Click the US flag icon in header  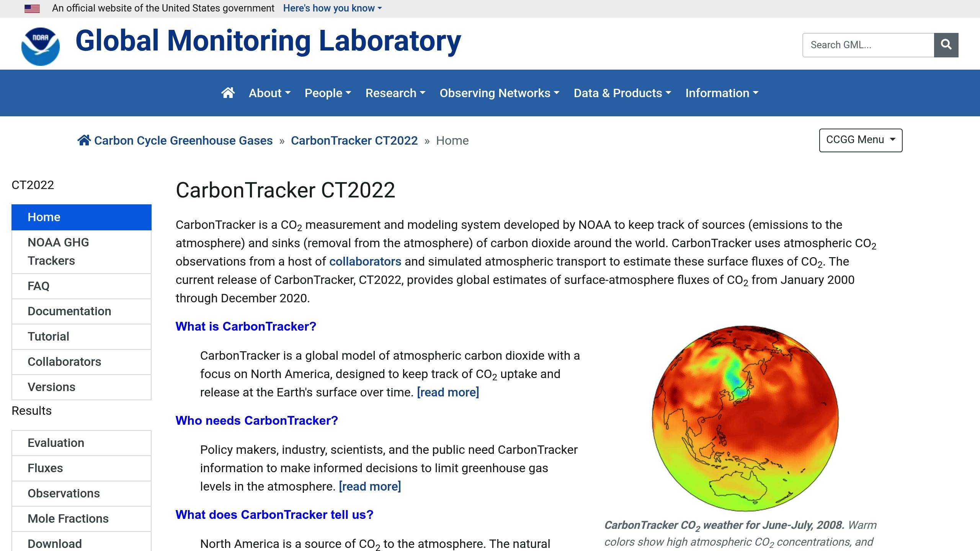click(x=32, y=8)
